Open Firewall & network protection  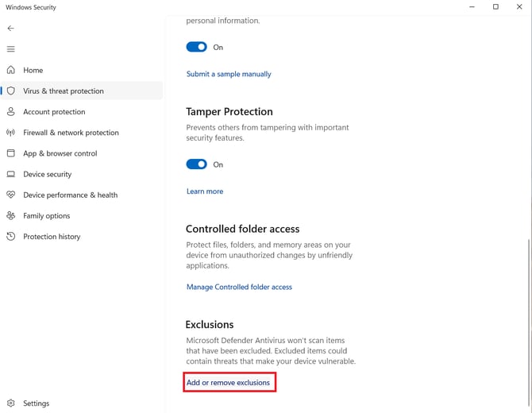pos(82,133)
